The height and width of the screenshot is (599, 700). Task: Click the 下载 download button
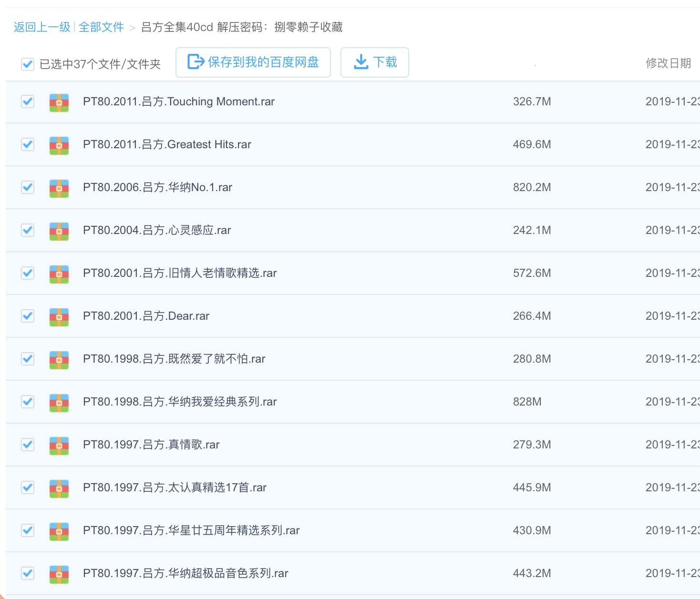coord(375,62)
